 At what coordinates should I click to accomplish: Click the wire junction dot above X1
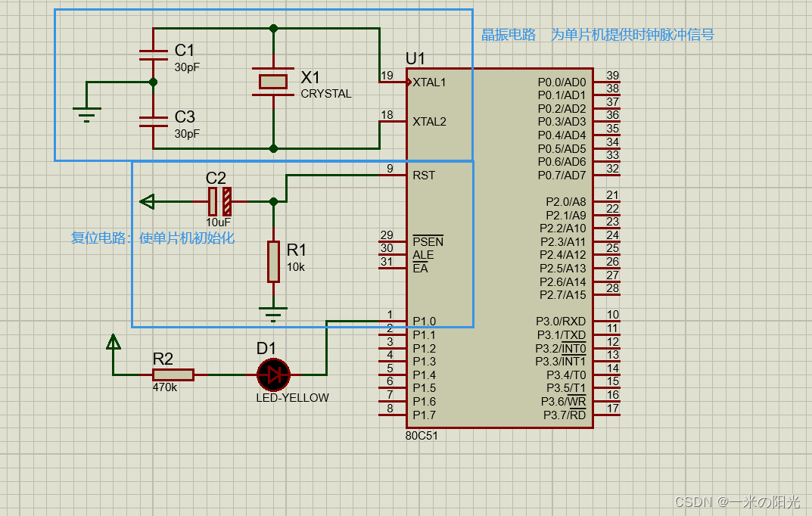point(273,29)
